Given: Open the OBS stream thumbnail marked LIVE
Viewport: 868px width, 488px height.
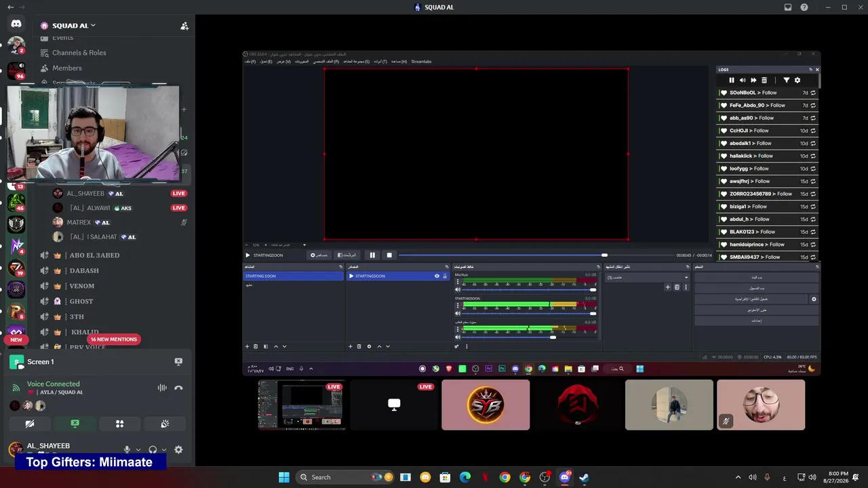Looking at the screenshot, I should [x=302, y=405].
